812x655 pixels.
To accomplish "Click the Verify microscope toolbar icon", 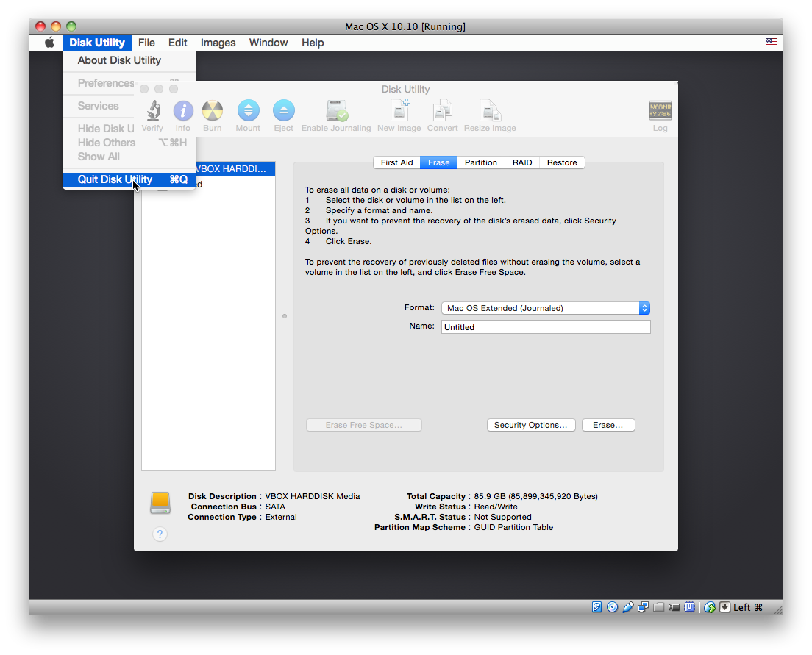I will (x=153, y=111).
